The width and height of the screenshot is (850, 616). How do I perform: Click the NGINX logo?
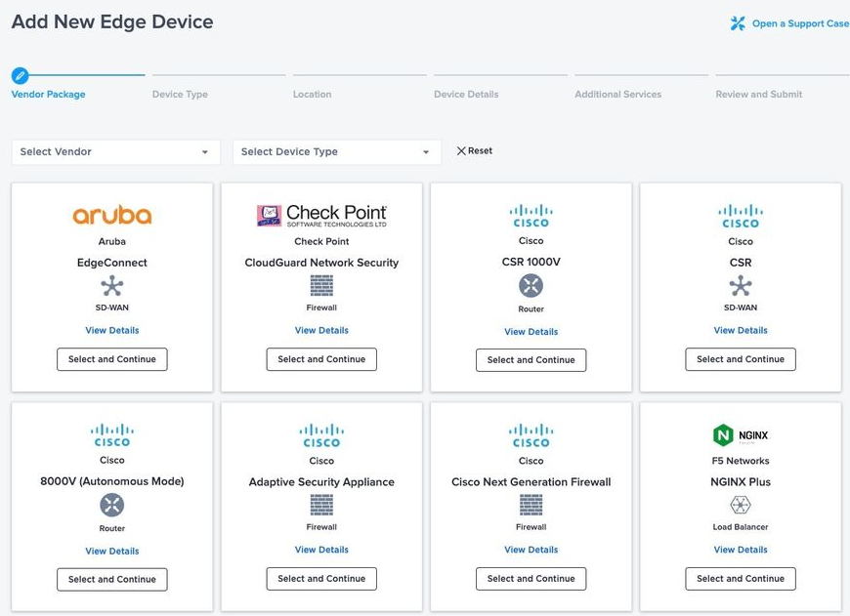741,435
